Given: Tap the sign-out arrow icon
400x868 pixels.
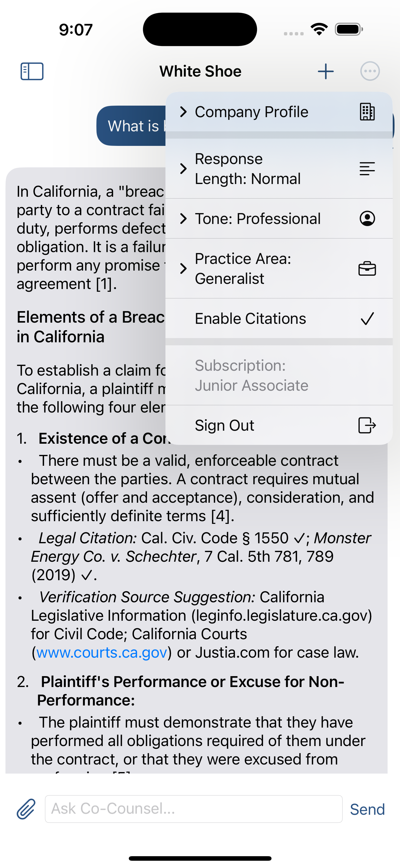Looking at the screenshot, I should click(x=367, y=425).
